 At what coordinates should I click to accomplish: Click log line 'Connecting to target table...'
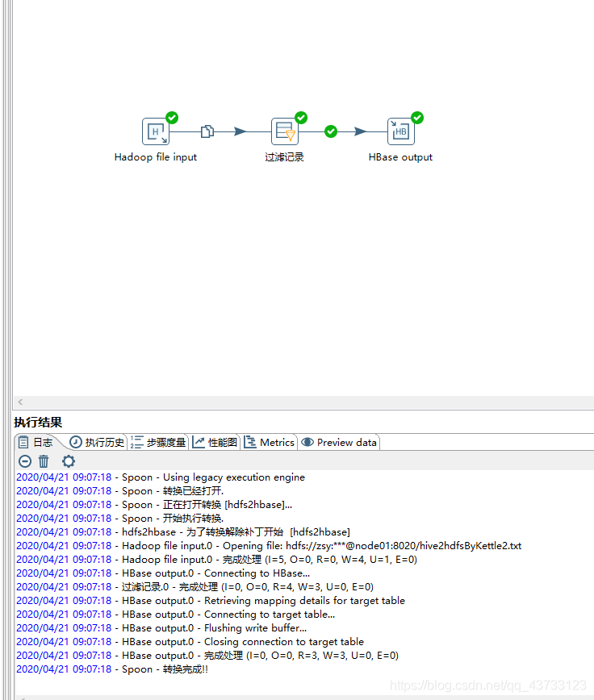tap(175, 615)
